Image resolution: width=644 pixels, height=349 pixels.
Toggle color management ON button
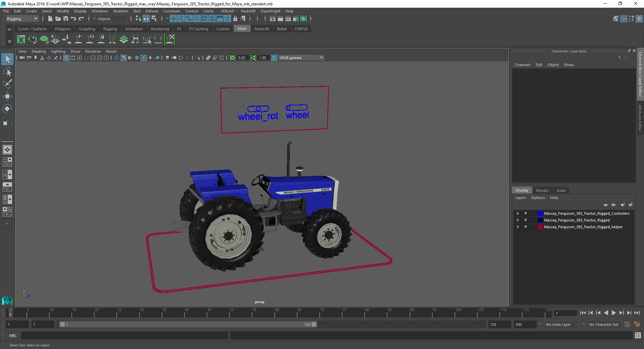pyautogui.click(x=274, y=58)
